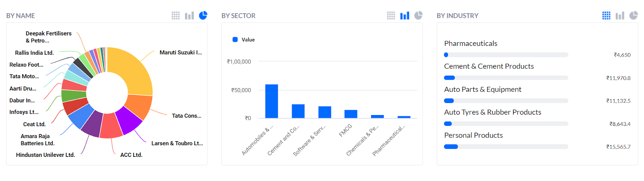Click the Dabur In label
The width and height of the screenshot is (644, 181).
click(x=22, y=101)
